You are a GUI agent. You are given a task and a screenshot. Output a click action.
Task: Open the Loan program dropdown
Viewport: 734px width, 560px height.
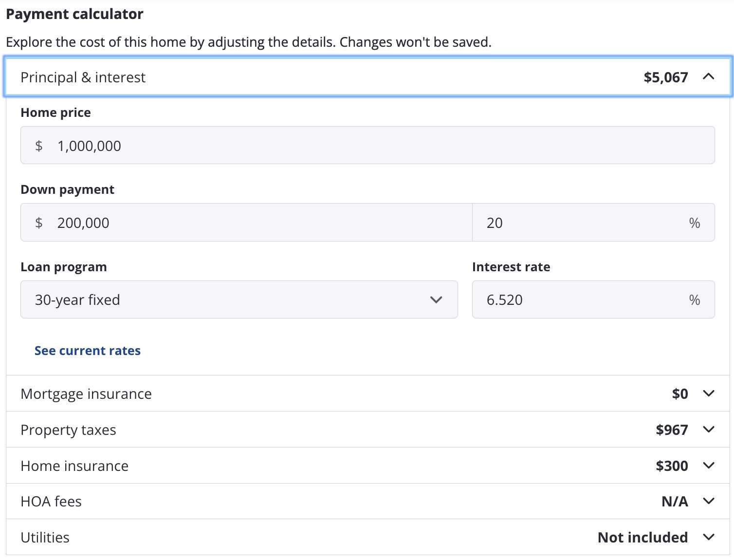point(239,300)
